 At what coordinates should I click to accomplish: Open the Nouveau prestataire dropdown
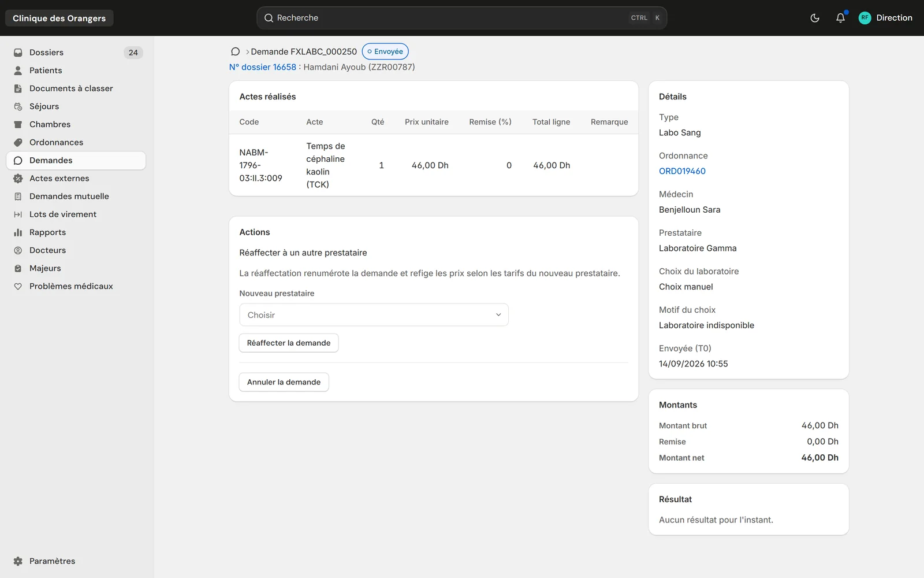click(x=374, y=315)
